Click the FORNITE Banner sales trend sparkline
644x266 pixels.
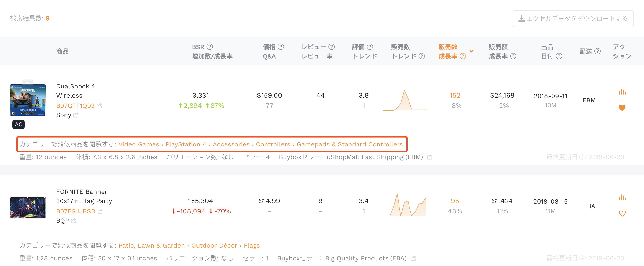[x=404, y=205]
